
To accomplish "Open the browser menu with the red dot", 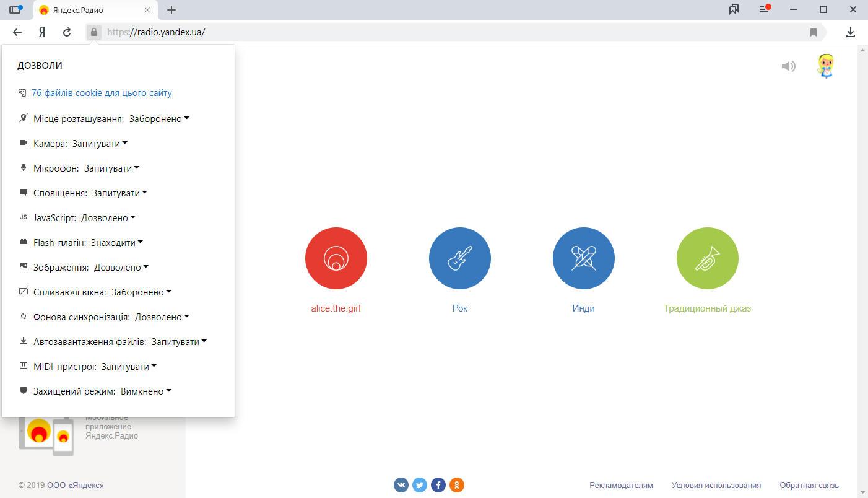I will pos(765,9).
